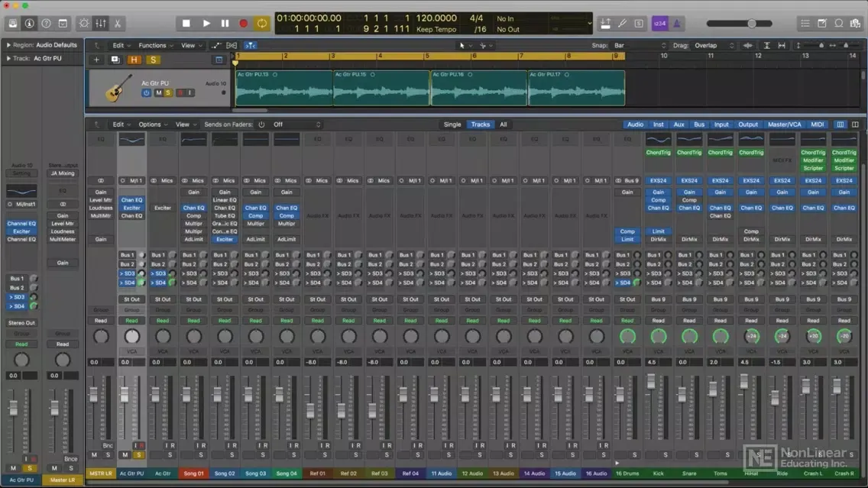The height and width of the screenshot is (488, 868).
Task: Toggle the Inst channel filter button
Action: pyautogui.click(x=658, y=124)
